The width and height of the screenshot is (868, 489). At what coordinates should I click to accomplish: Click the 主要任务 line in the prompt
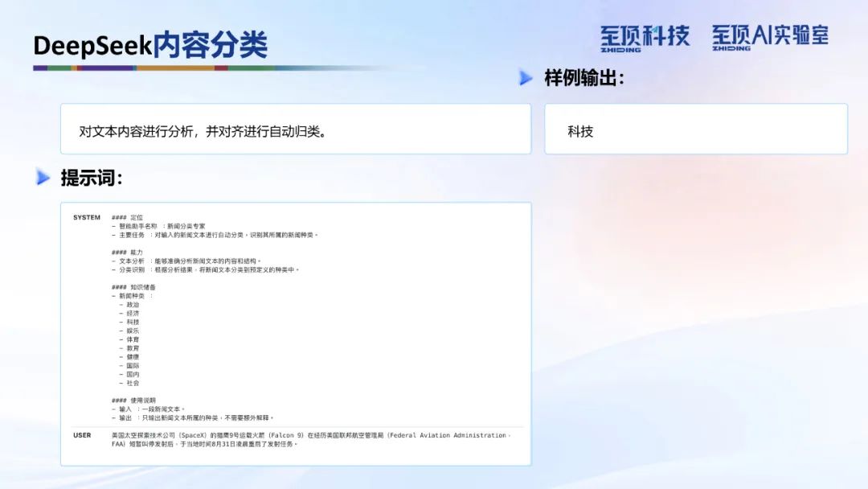[x=215, y=235]
